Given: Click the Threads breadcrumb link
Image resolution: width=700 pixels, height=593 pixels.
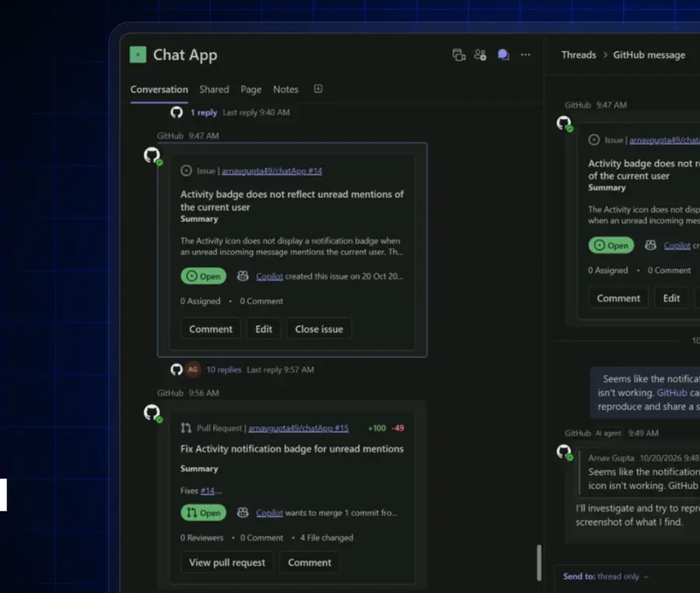Looking at the screenshot, I should click(x=579, y=55).
